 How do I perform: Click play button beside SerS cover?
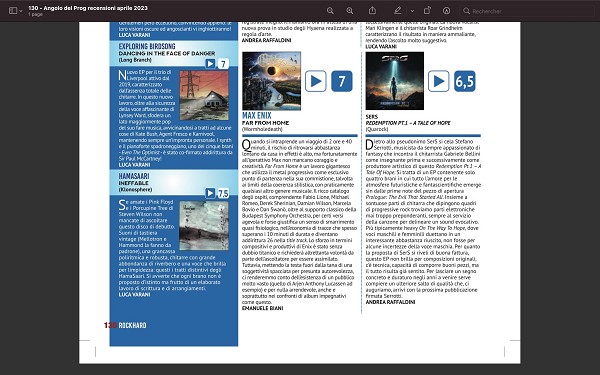(439, 81)
